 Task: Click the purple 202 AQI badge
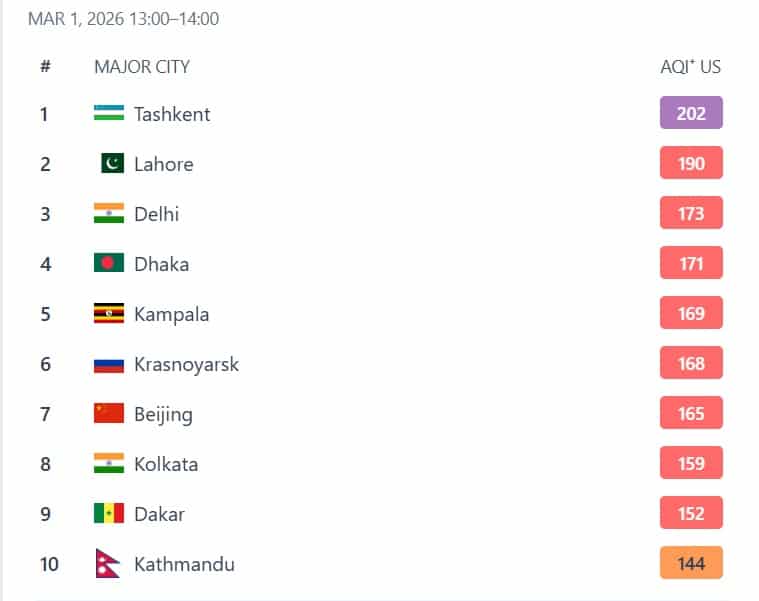click(691, 113)
